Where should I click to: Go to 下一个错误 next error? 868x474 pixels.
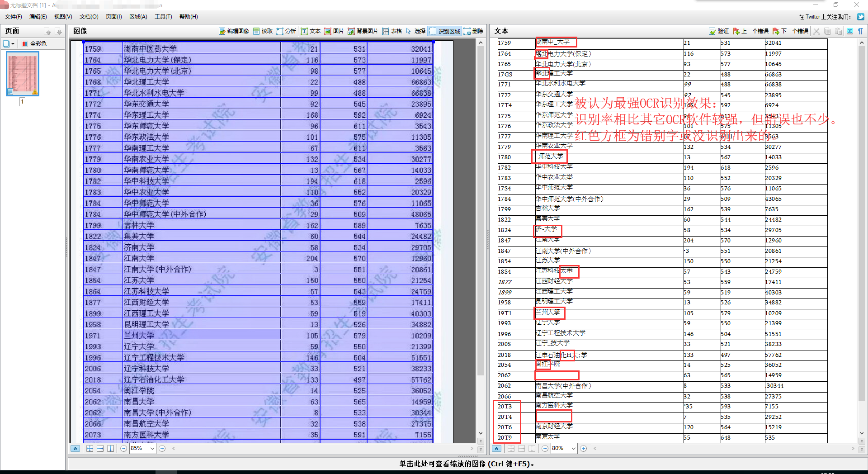tap(790, 31)
